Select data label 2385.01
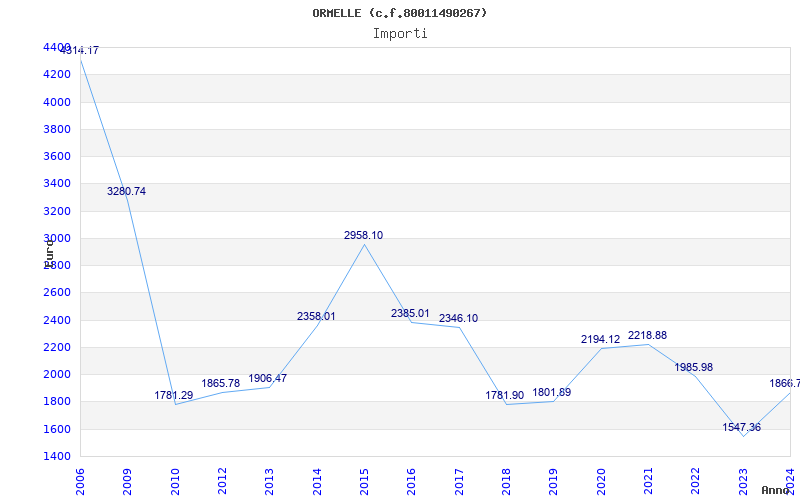The height and width of the screenshot is (500, 800). point(410,313)
